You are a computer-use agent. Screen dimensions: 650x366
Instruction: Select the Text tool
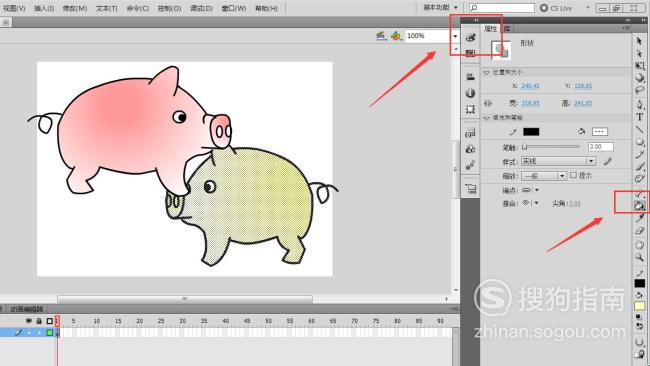[x=640, y=117]
